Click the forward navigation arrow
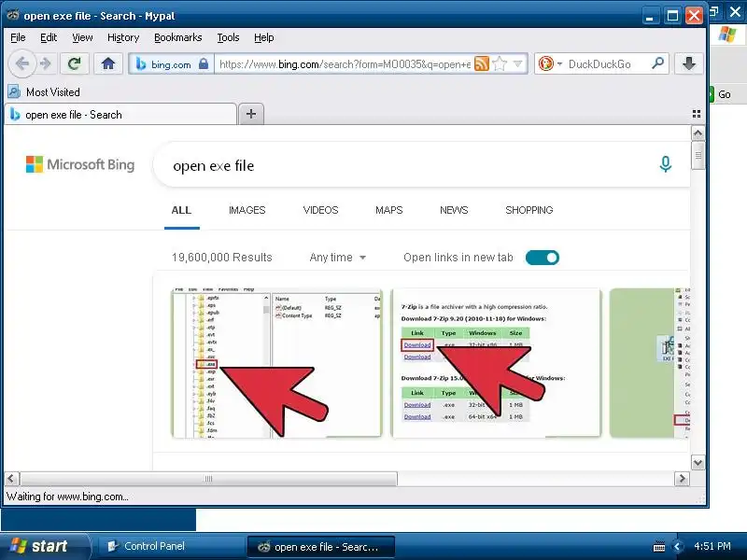This screenshot has height=560, width=747. [46, 63]
